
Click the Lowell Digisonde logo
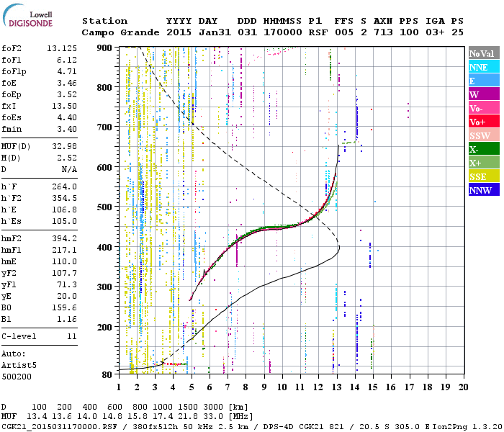(x=27, y=16)
